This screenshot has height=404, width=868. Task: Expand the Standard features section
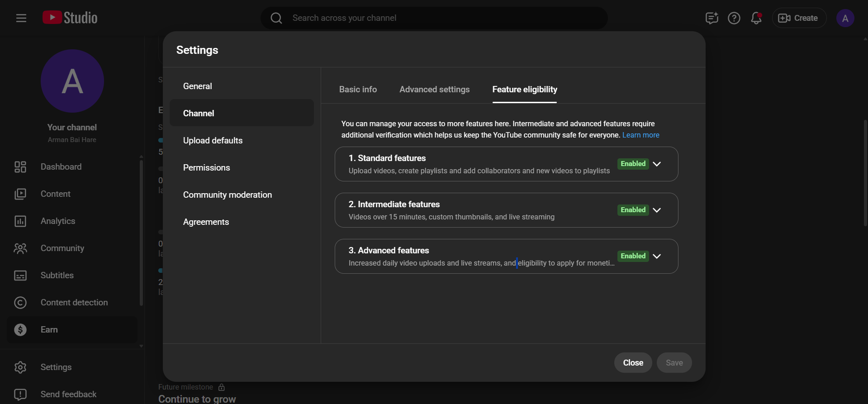(x=657, y=164)
